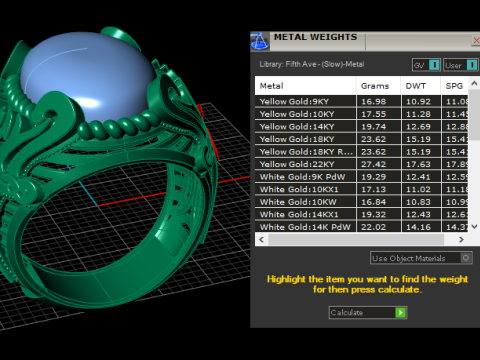Click the Calculate button
Viewport: 480px width, 360px height.
(368, 312)
